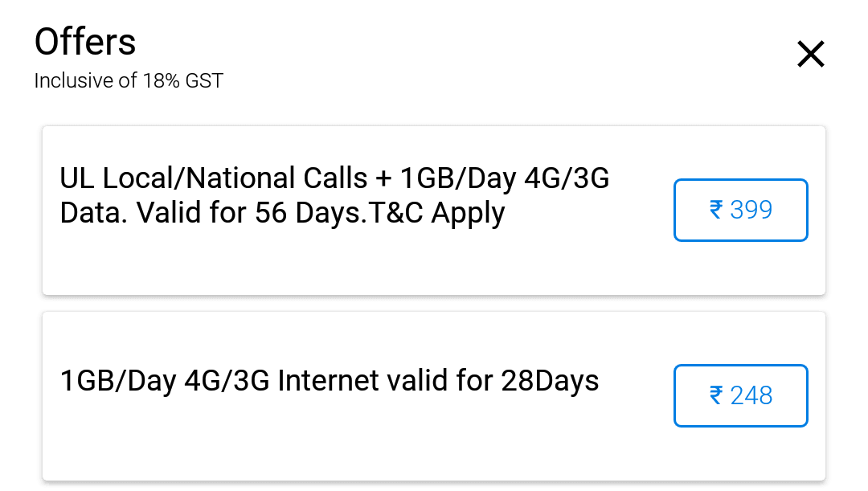Click the 'Inclusive of 18% GST' subtitle

129,81
